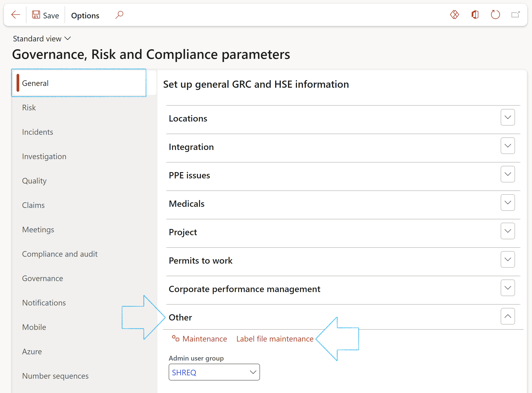
Task: Select the Governance tab
Action: click(43, 278)
